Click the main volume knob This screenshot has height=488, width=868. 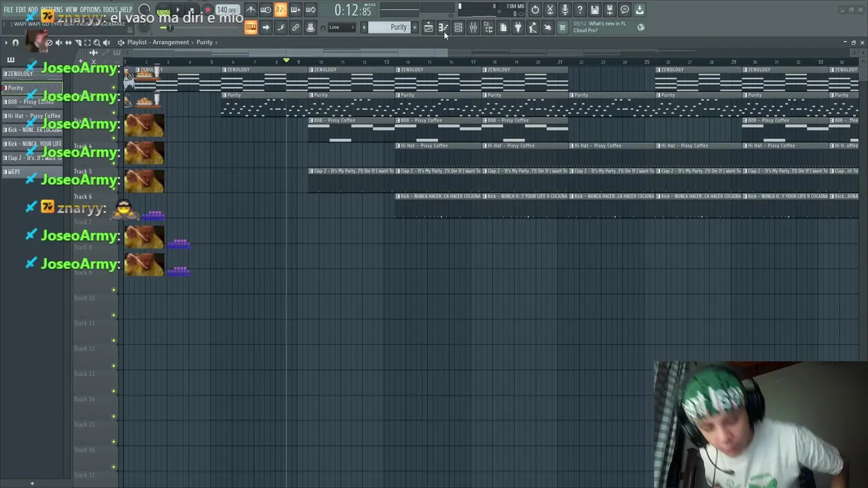click(x=143, y=9)
